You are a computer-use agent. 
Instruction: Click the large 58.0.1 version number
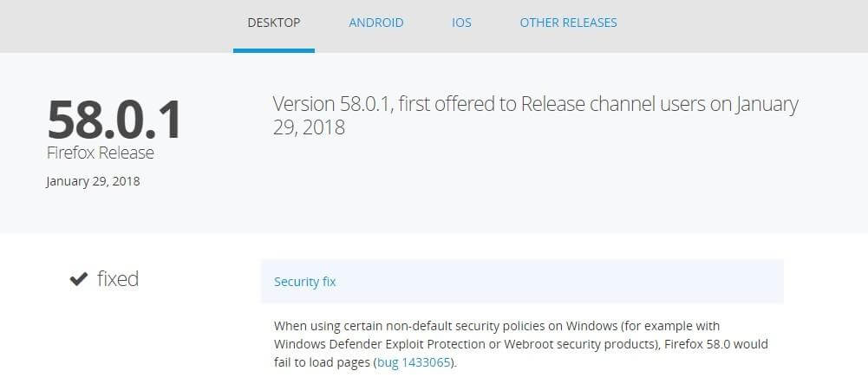coord(114,119)
